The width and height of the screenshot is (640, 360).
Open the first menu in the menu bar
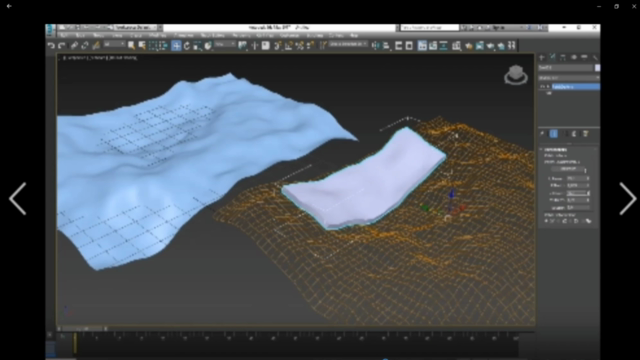pos(64,35)
